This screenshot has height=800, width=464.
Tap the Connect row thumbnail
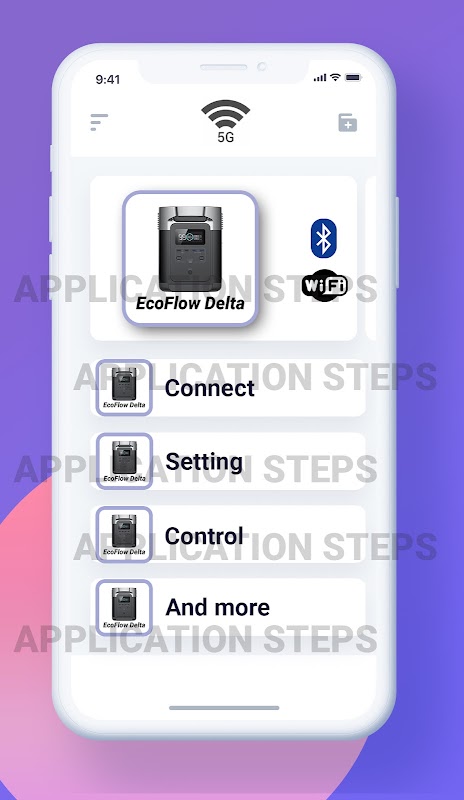tap(124, 388)
